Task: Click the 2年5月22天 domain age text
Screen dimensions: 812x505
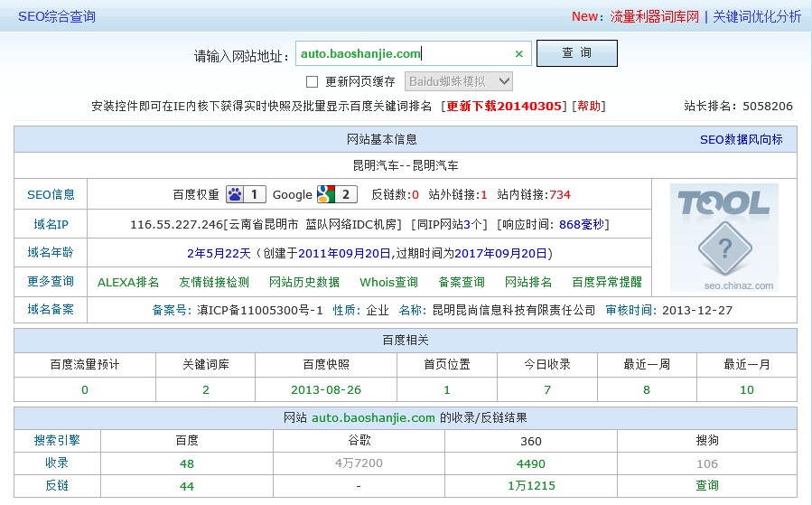Action: point(219,253)
